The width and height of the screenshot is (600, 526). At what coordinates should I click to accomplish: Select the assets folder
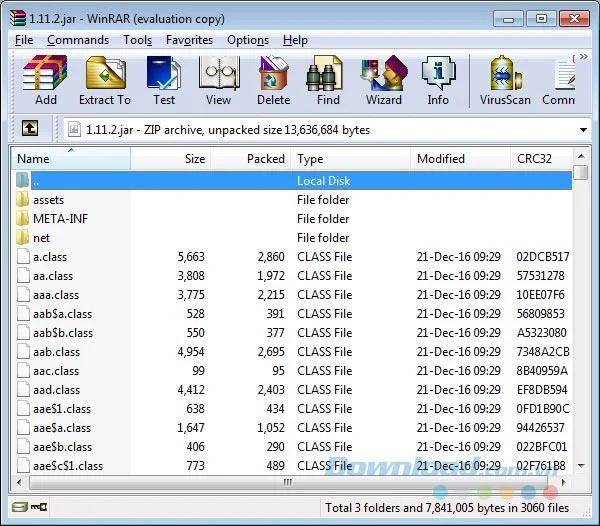48,200
